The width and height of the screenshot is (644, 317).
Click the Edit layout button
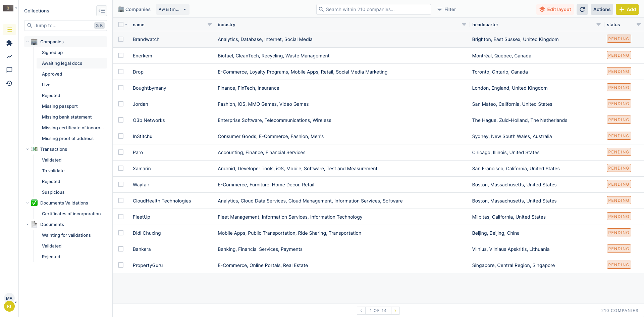coord(555,9)
